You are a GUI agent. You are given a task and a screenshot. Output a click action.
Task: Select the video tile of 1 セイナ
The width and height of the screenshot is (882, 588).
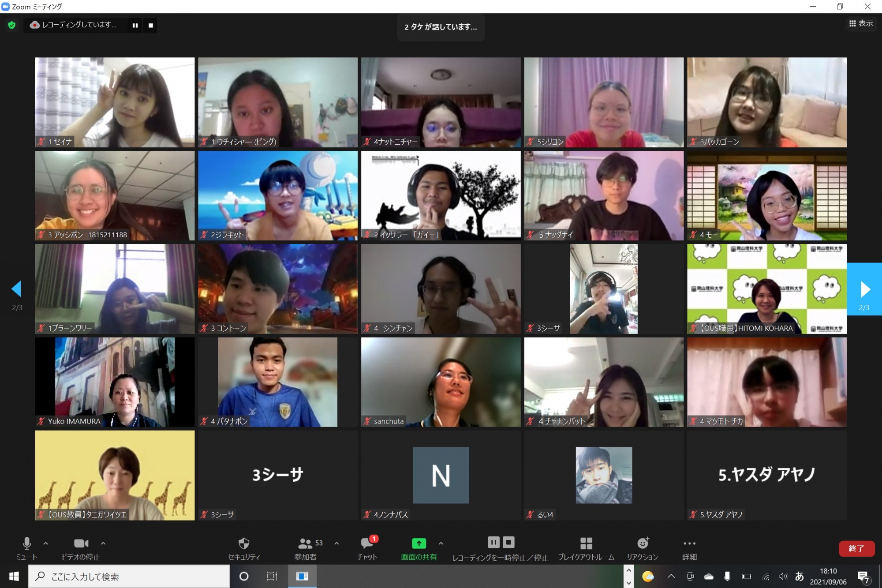[115, 102]
